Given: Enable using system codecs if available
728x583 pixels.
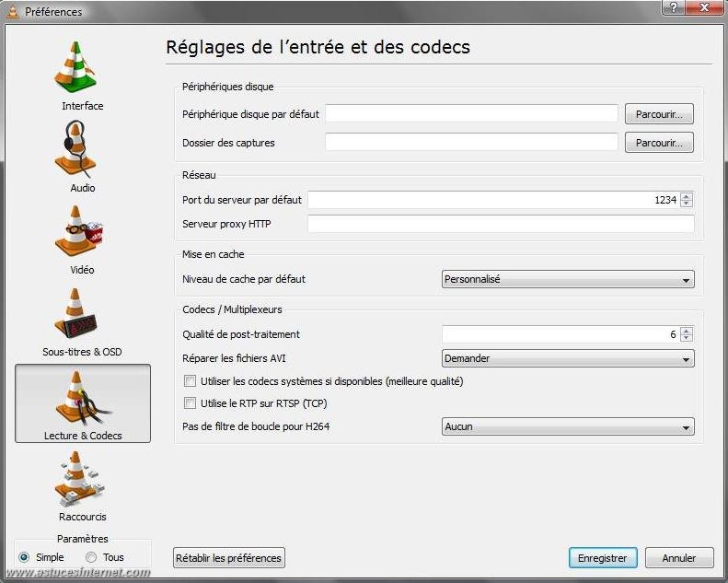Looking at the screenshot, I should click(x=191, y=381).
